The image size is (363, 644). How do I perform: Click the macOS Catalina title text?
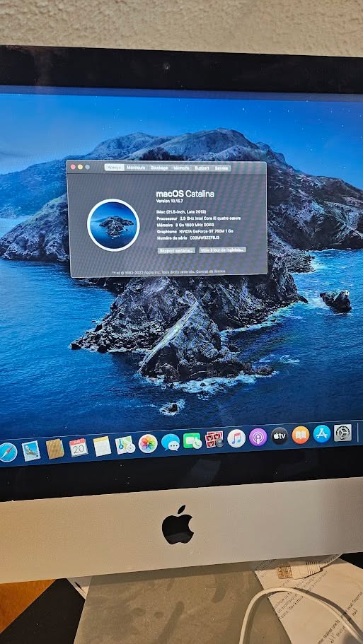pyautogui.click(x=185, y=194)
